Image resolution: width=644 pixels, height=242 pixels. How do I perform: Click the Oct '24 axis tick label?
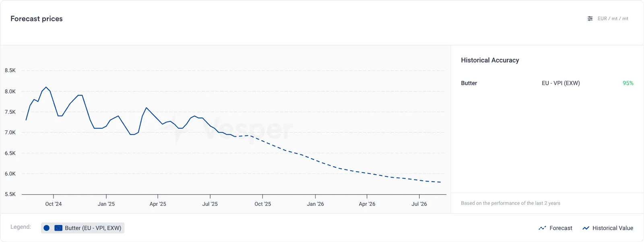(x=54, y=204)
